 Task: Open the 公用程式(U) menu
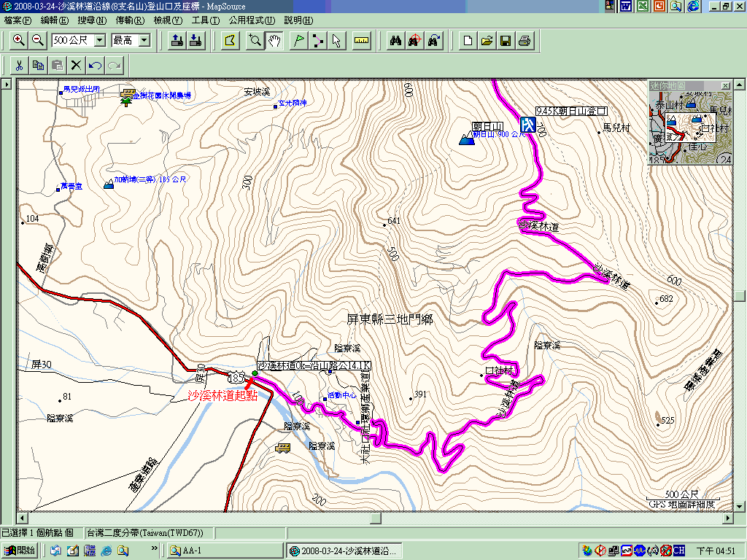tap(252, 20)
